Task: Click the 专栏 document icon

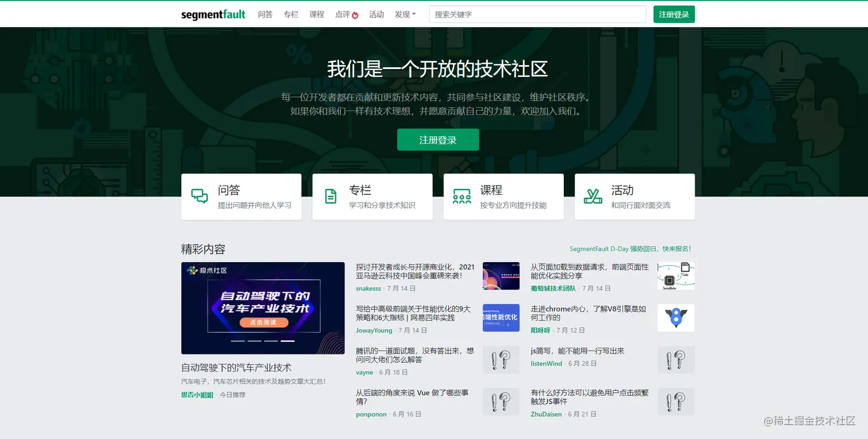Action: tap(331, 197)
